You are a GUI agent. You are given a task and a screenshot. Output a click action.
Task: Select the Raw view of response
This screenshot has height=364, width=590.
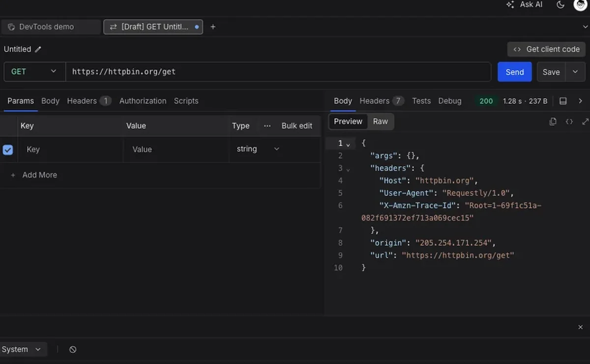[x=381, y=121]
